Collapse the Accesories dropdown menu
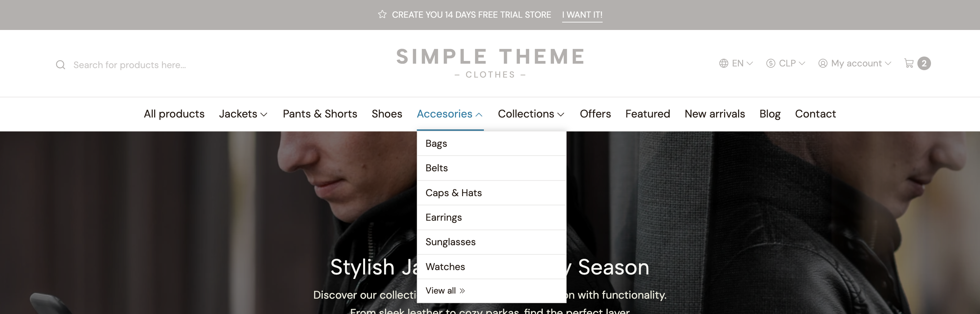The image size is (980, 314). click(450, 114)
